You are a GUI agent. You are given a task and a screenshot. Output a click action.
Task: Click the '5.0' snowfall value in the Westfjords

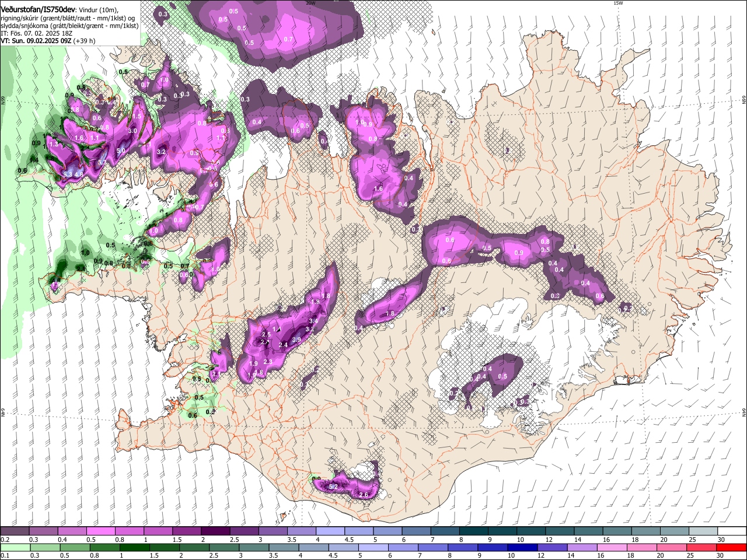click(121, 150)
